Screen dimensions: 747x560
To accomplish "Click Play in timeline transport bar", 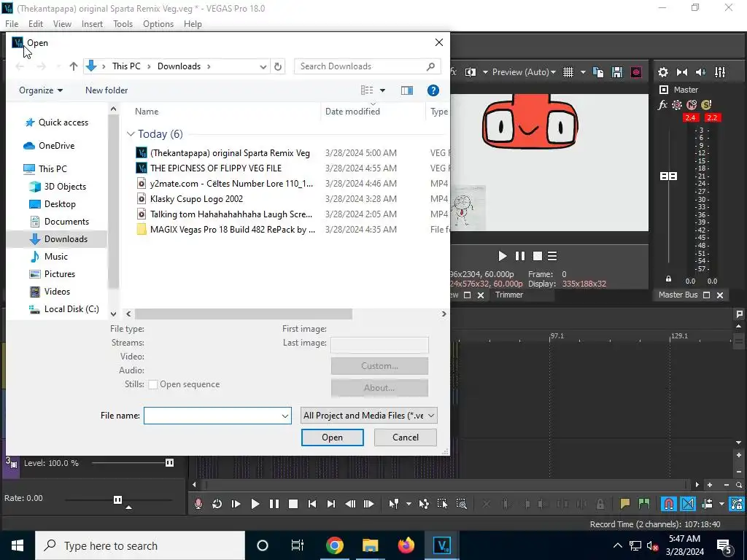I will tap(255, 504).
